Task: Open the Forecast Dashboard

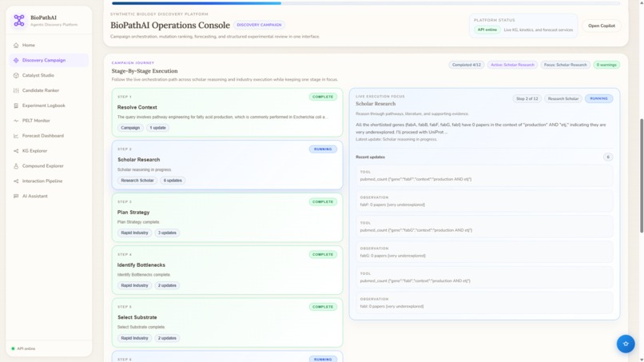Action: [49, 136]
